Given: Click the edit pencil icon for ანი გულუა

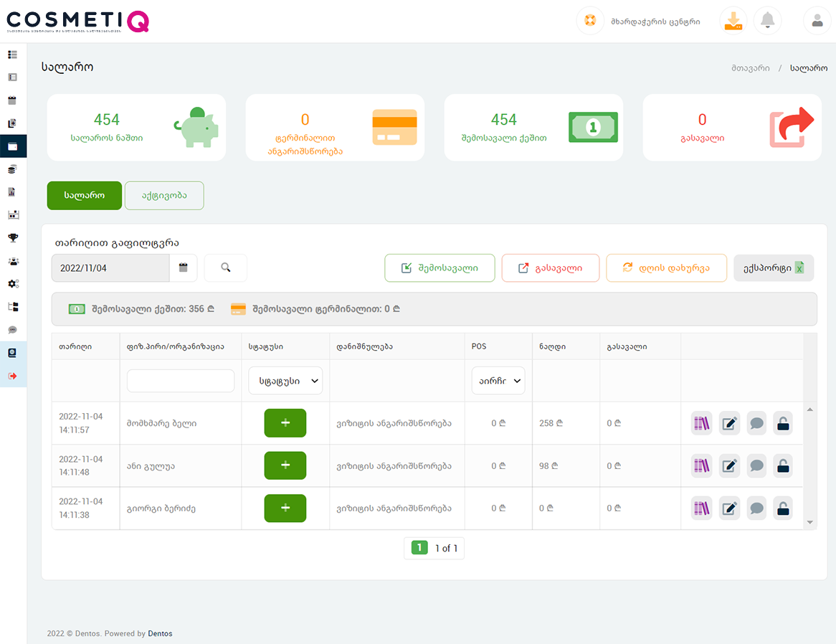Looking at the screenshot, I should click(729, 466).
